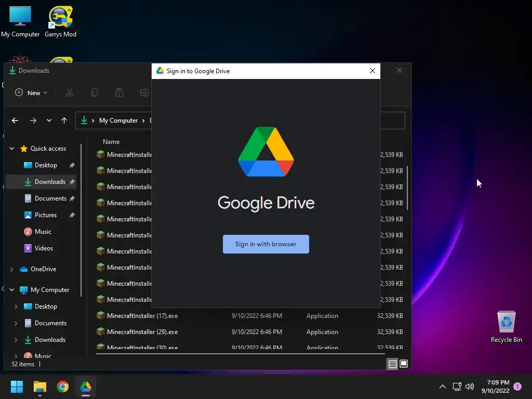This screenshot has height=399, width=532.
Task: Open notification badge in taskbar
Action: [x=517, y=387]
